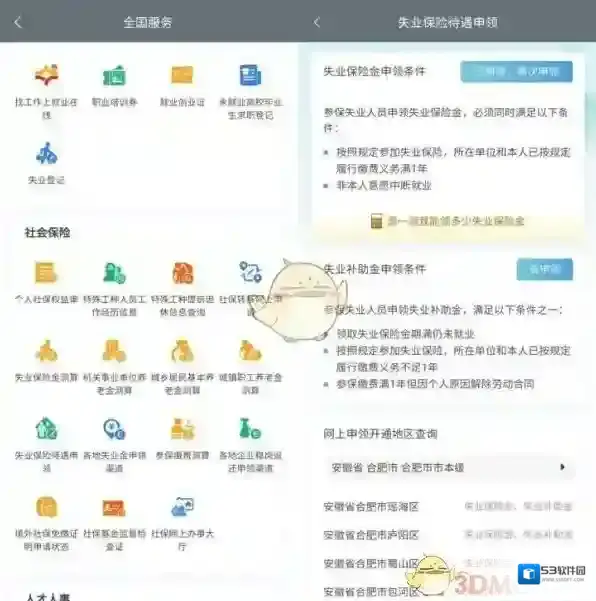This screenshot has height=601, width=596.
Task: Click the 失业保险待遇申领 page title
Action: [x=448, y=22]
